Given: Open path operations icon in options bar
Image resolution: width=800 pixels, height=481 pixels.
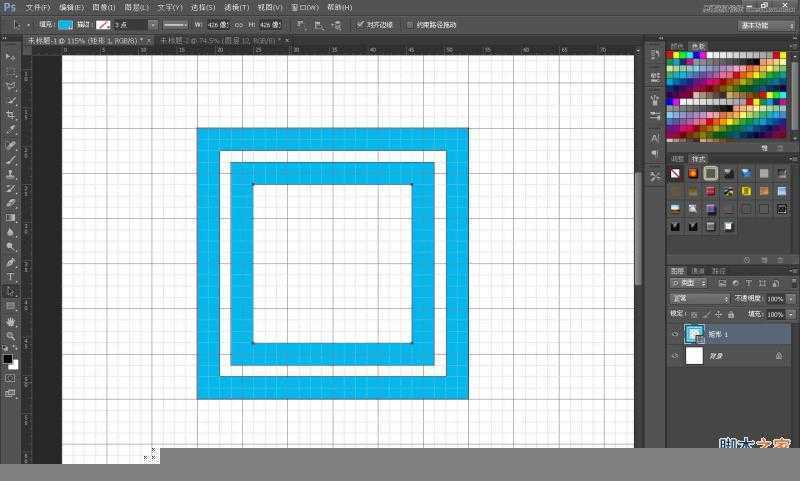Looking at the screenshot, I should point(301,24).
